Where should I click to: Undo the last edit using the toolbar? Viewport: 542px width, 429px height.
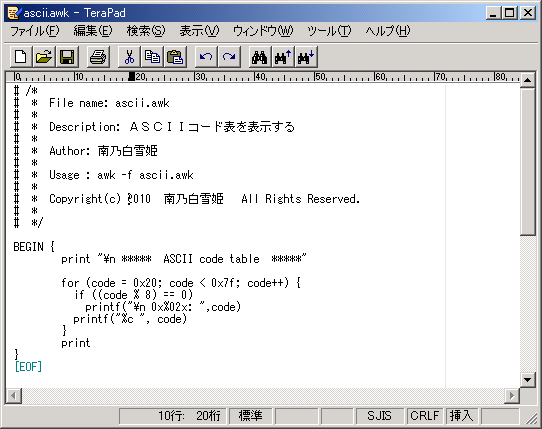pyautogui.click(x=206, y=57)
